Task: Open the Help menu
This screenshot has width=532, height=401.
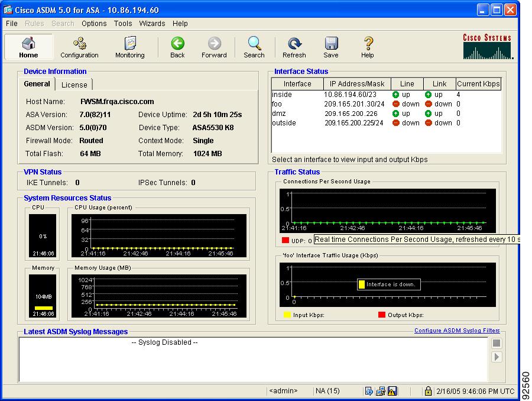Action: [180, 24]
